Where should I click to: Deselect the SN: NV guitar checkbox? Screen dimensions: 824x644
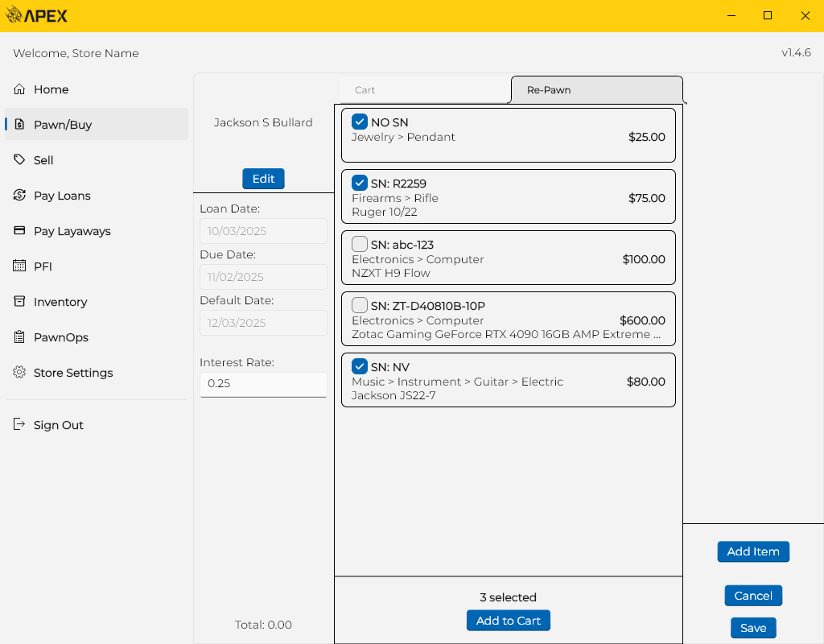coord(360,366)
